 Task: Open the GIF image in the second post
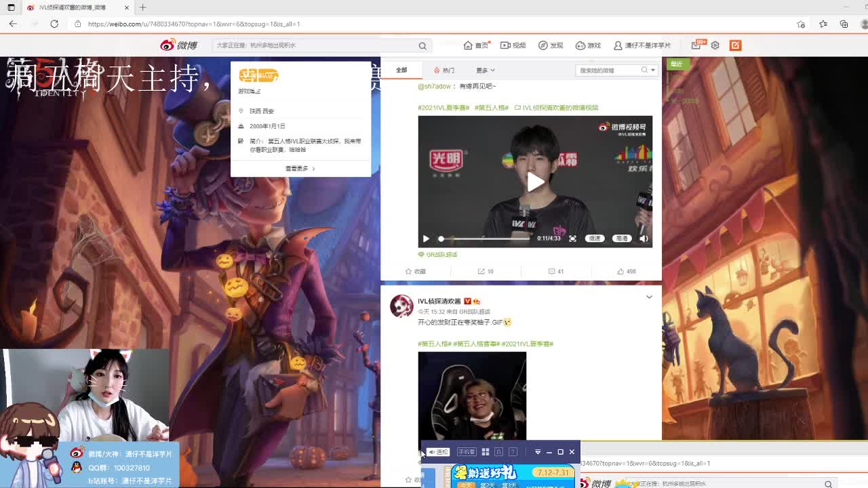point(472,396)
